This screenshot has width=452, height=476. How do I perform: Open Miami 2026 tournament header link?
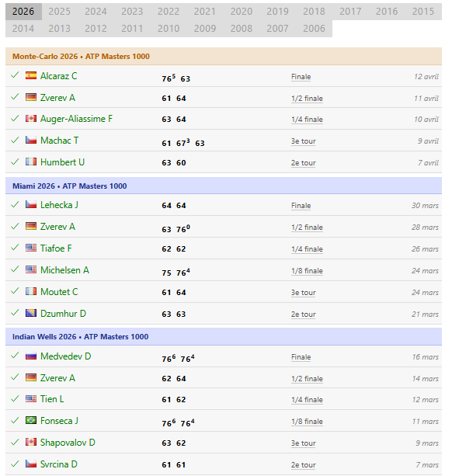click(x=70, y=186)
